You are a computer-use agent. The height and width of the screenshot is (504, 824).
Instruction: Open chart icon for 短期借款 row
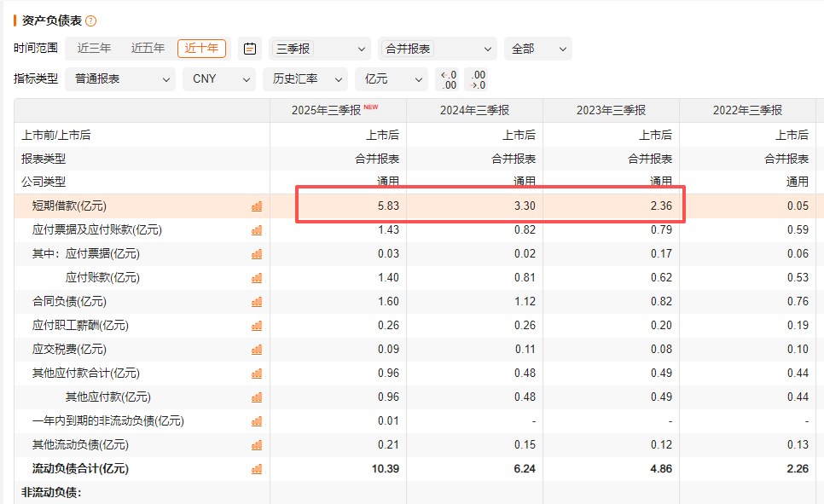click(x=257, y=206)
